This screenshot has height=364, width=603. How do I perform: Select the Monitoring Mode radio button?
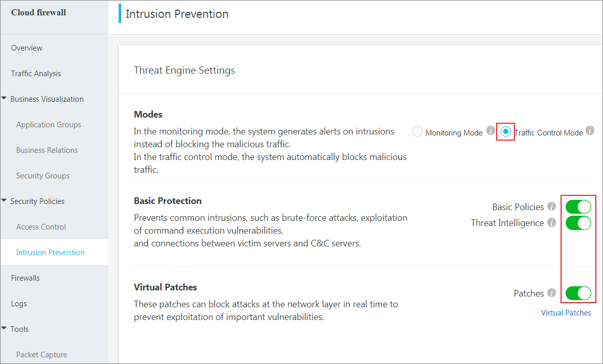pyautogui.click(x=417, y=132)
